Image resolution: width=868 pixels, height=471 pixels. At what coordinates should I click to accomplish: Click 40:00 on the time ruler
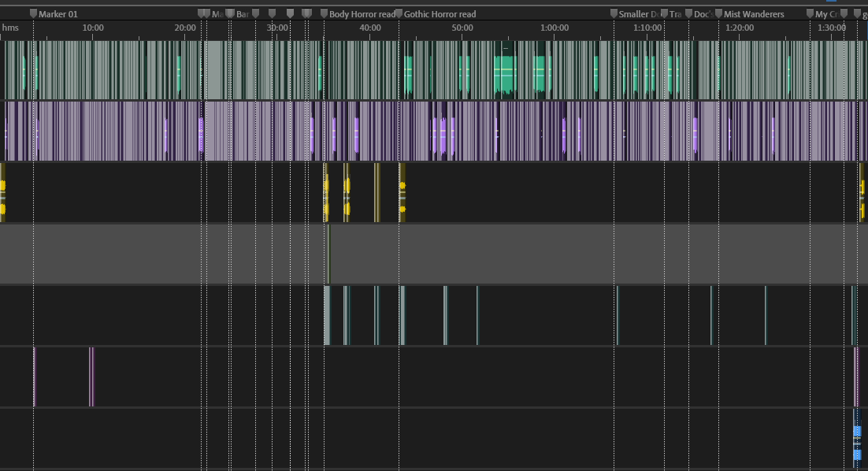pyautogui.click(x=369, y=28)
